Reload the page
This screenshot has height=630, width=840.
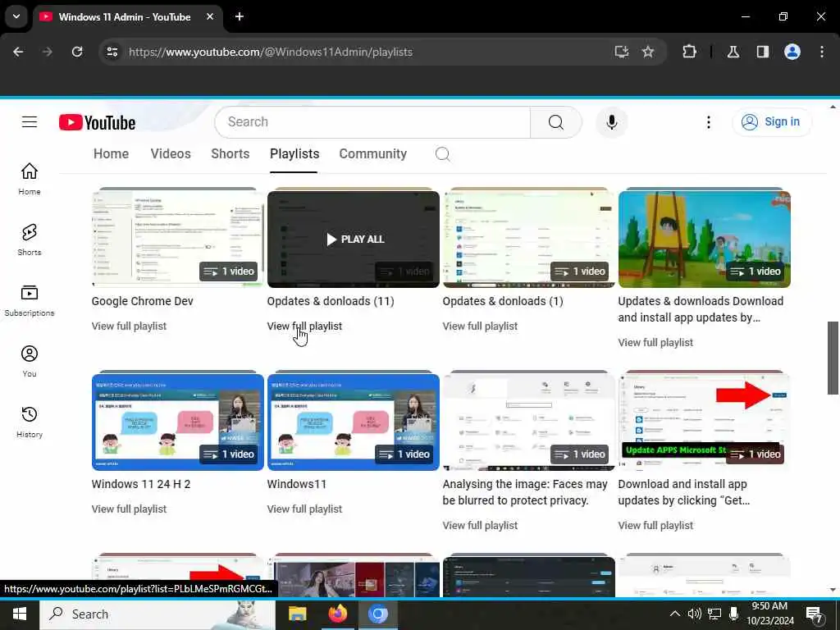click(x=77, y=52)
